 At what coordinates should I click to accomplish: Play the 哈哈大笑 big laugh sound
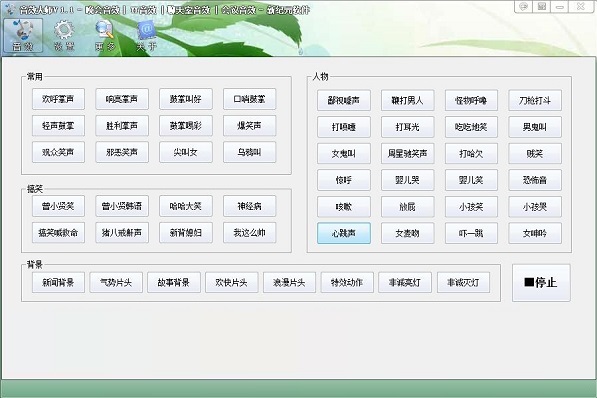[186, 206]
